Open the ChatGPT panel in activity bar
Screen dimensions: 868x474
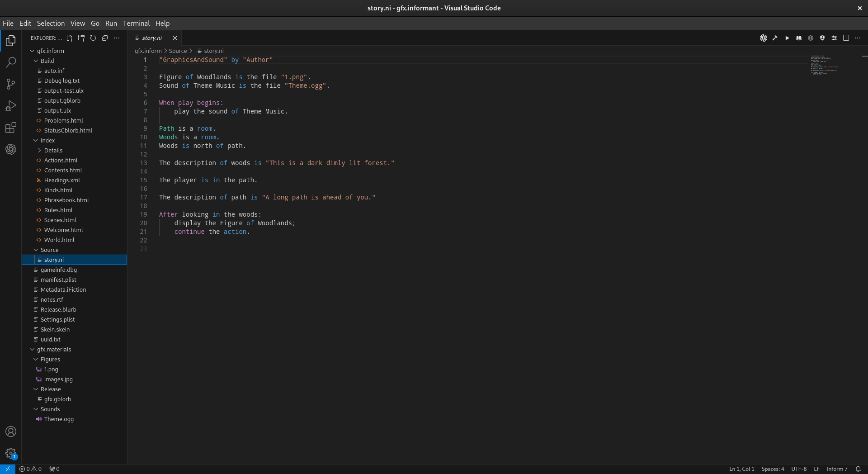(x=11, y=149)
